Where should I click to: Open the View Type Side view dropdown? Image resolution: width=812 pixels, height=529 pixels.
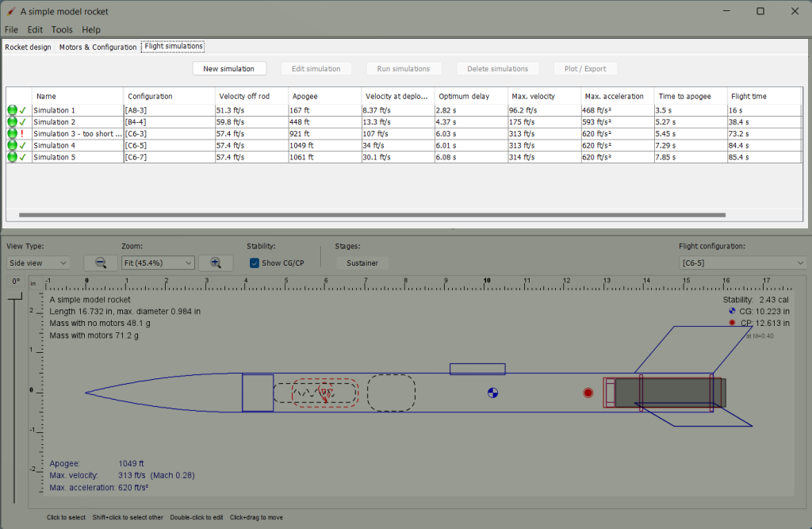coord(38,263)
